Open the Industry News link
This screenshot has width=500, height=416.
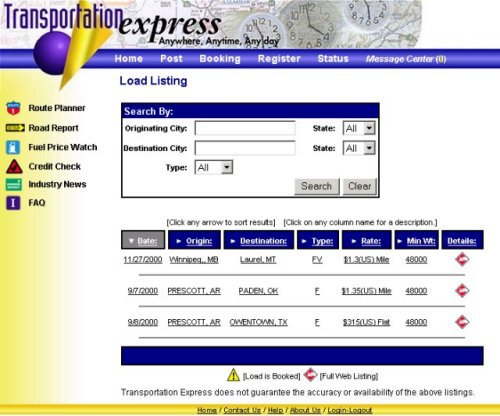point(57,184)
